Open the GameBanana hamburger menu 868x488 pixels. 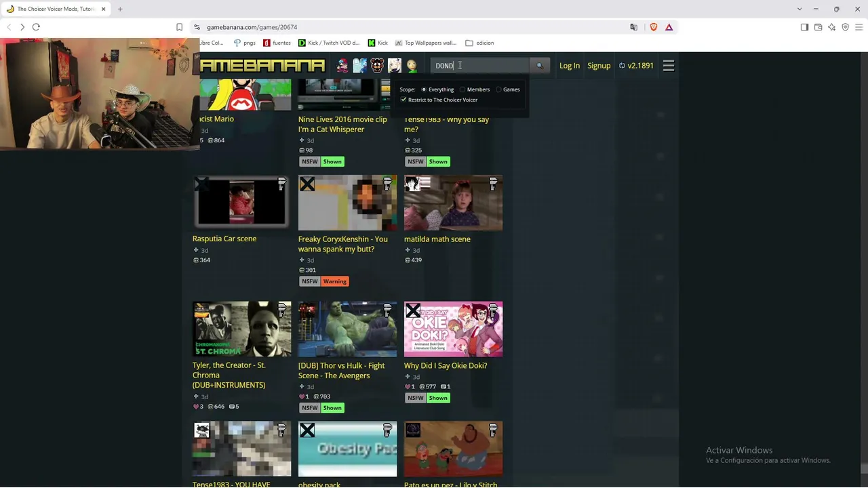669,66
